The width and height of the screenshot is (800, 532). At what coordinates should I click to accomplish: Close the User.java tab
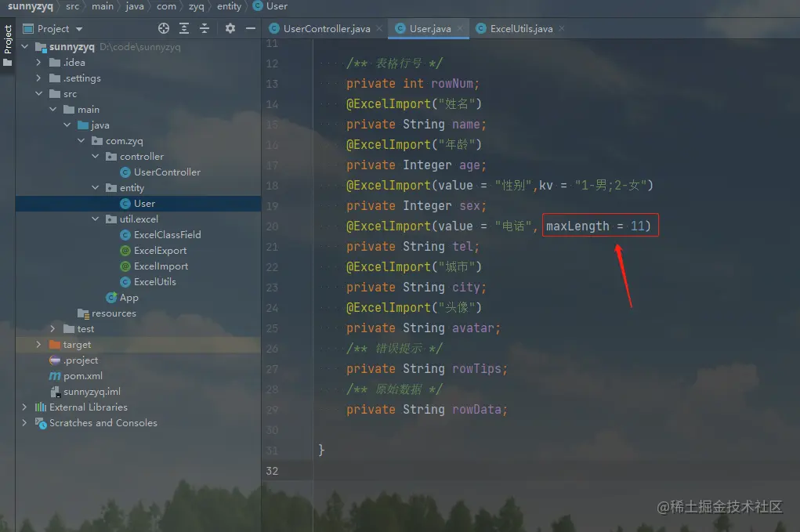point(460,28)
